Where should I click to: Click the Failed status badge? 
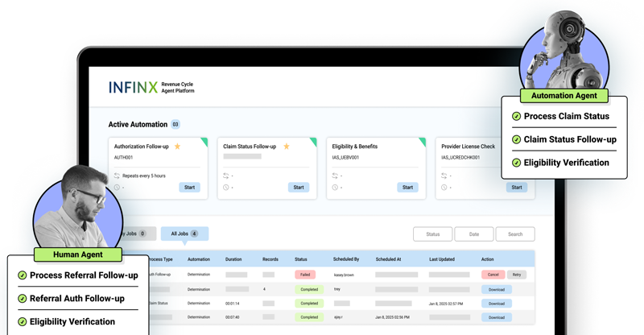305,275
